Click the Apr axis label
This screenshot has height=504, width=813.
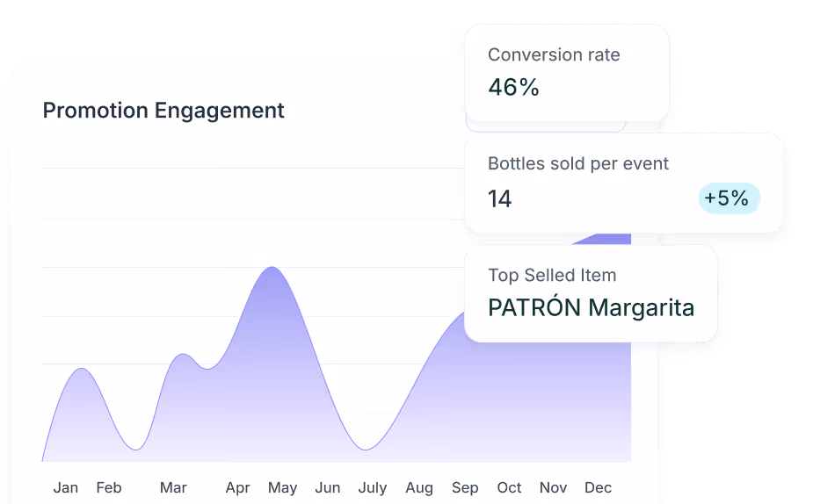click(237, 488)
